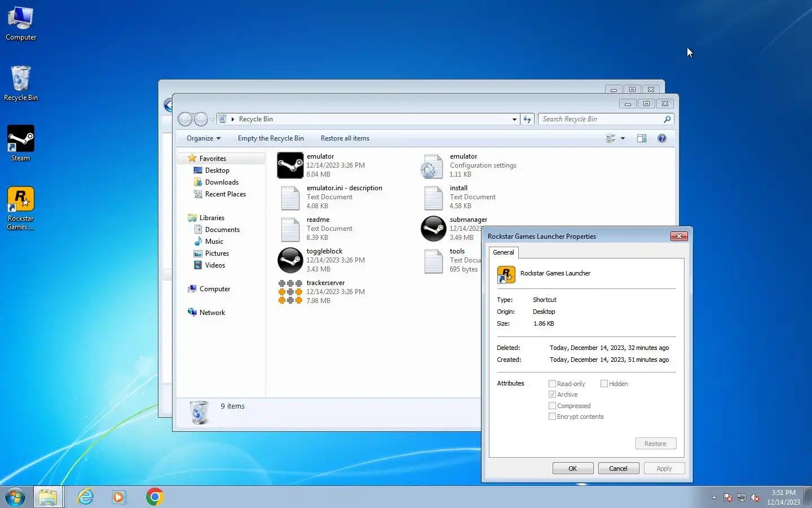Open the view options dropdown arrow
812x508 pixels.
pyautogui.click(x=623, y=138)
